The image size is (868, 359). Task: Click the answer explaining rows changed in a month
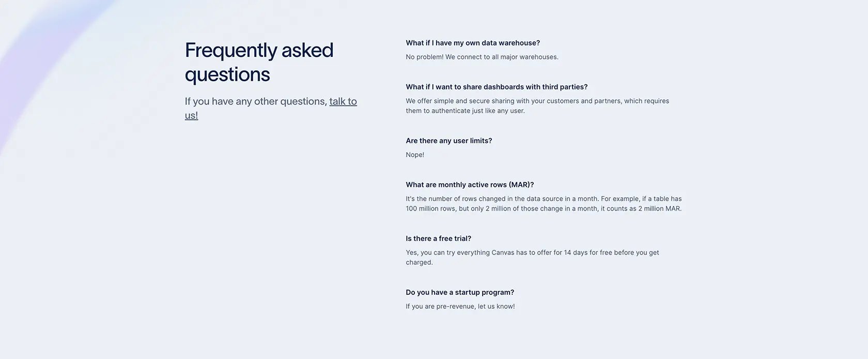click(544, 203)
